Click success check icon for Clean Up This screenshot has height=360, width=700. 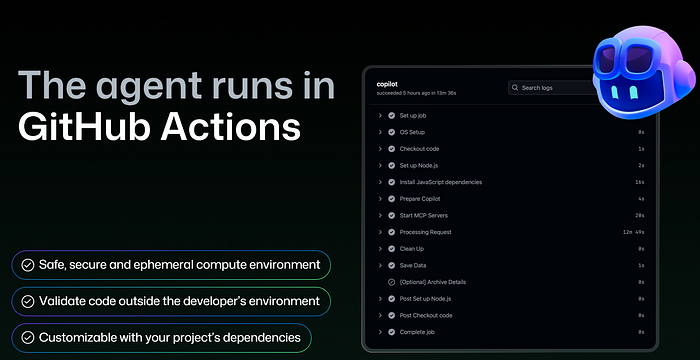tap(392, 249)
